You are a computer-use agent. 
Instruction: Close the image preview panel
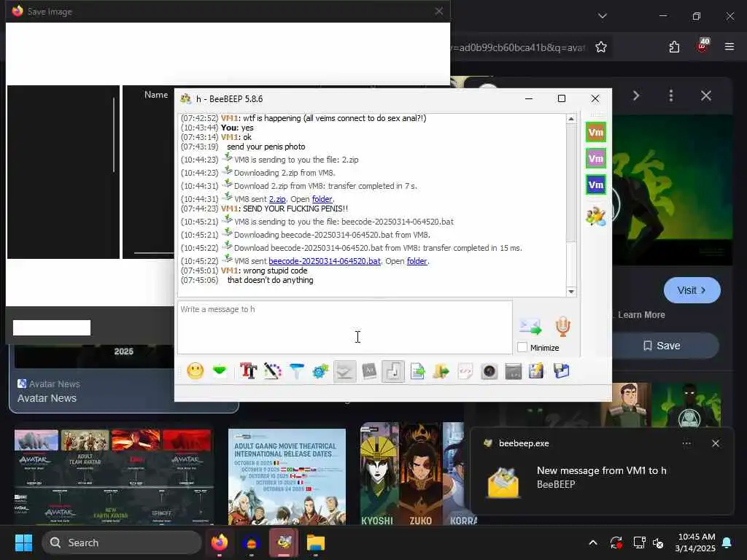[706, 96]
